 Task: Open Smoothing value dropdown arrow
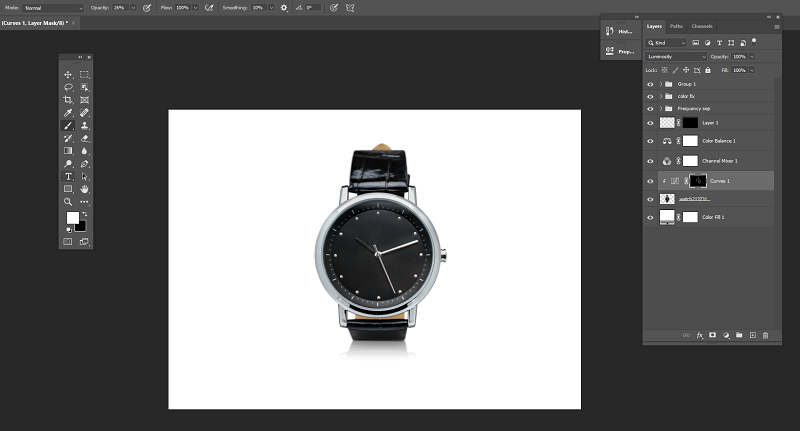click(271, 8)
